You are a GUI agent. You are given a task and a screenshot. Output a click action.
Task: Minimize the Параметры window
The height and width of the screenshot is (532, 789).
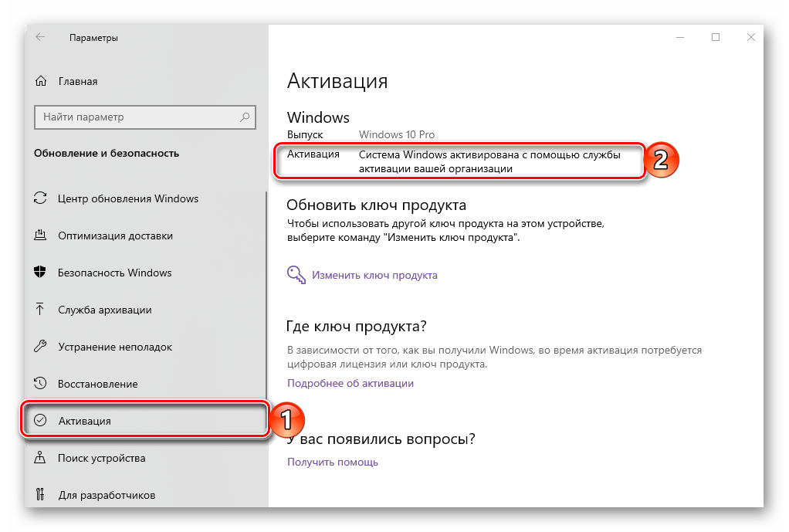(680, 37)
